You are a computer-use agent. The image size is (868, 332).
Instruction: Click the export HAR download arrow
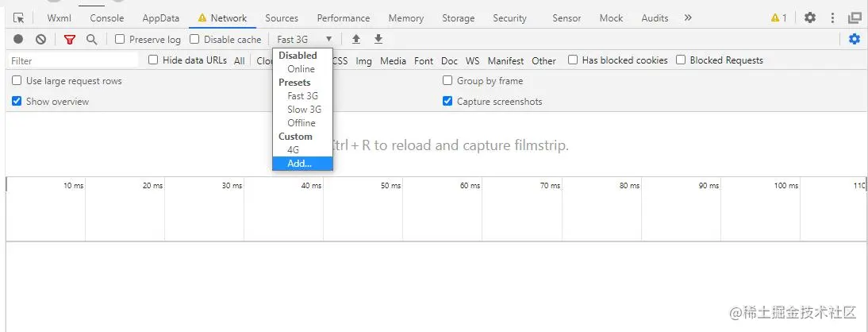point(378,39)
